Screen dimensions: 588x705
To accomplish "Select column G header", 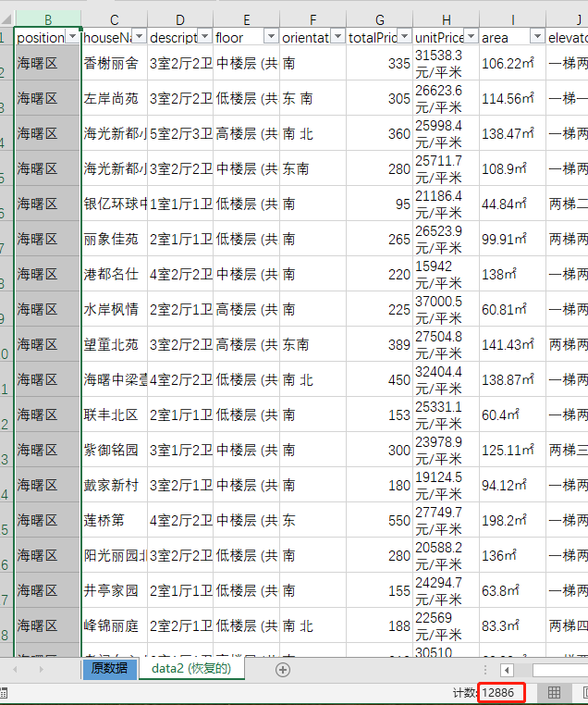I will 380,19.
